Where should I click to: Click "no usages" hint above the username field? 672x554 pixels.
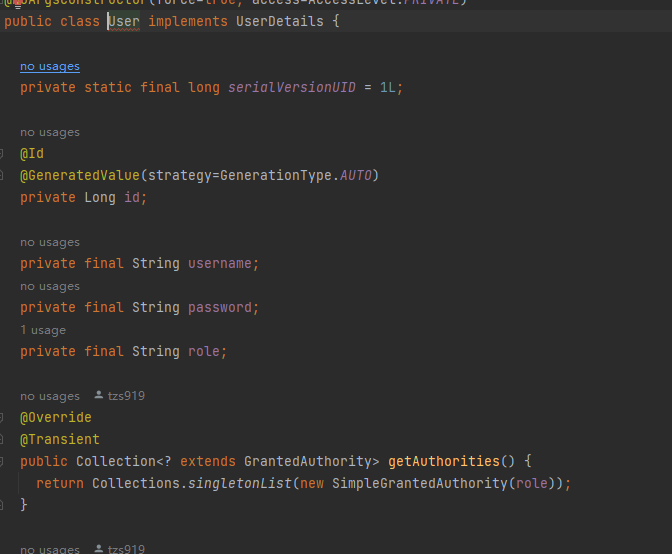pyautogui.click(x=50, y=243)
